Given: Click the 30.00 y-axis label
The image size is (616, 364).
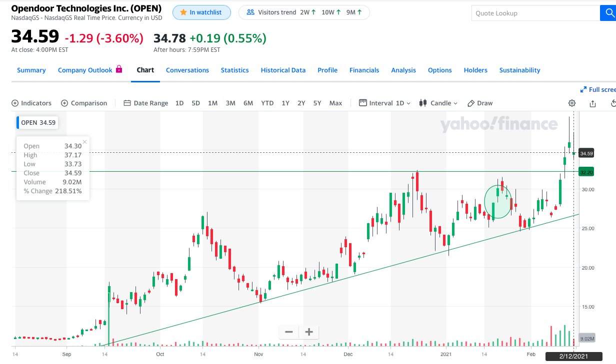Looking at the screenshot, I should coord(587,189).
